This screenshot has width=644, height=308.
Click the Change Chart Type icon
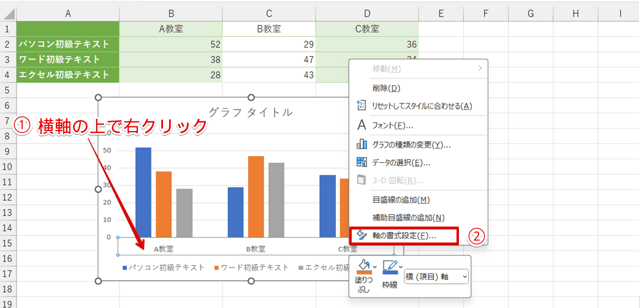[x=362, y=145]
